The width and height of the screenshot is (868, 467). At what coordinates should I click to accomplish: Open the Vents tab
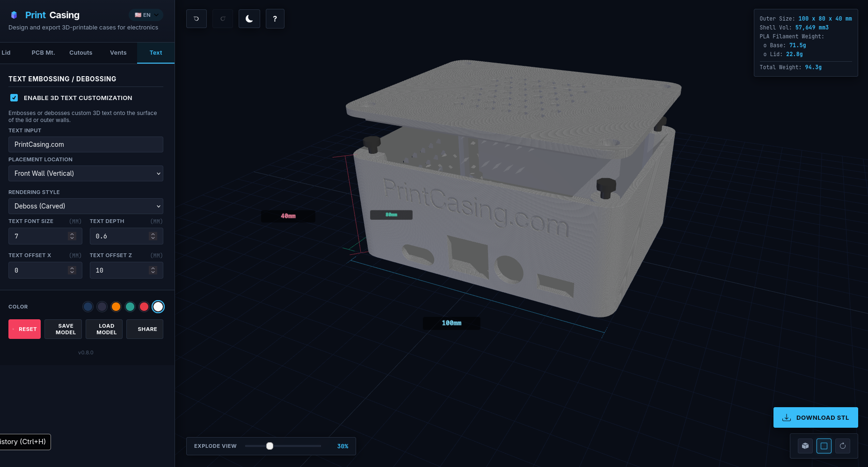pyautogui.click(x=118, y=53)
